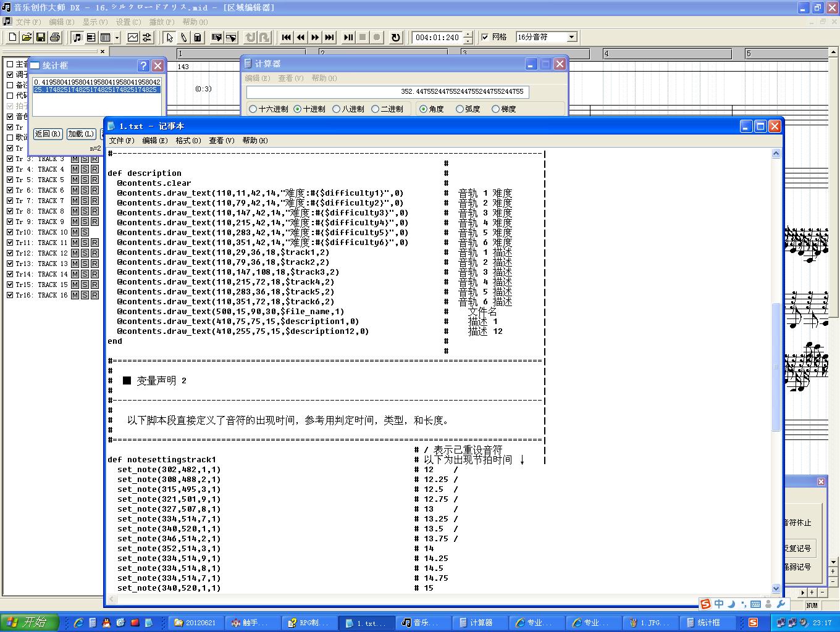The image size is (840, 632).
Task: Print the score with the printer icon
Action: [55, 38]
